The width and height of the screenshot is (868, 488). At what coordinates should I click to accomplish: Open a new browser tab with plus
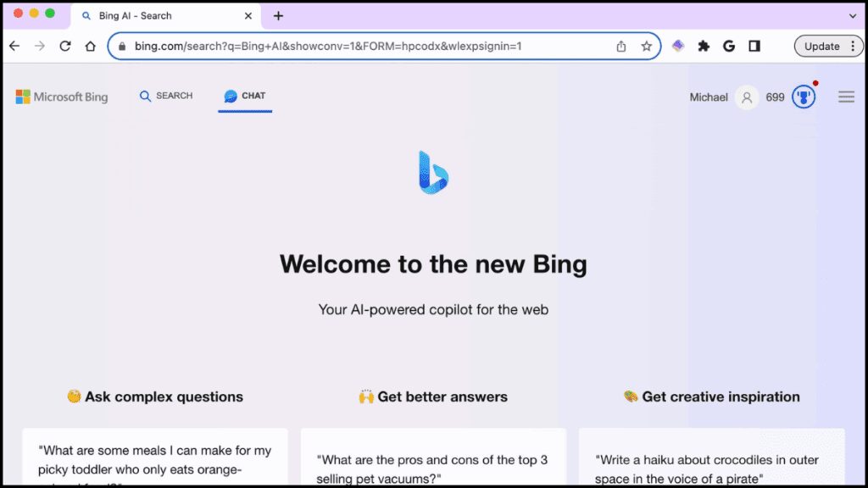tap(278, 16)
